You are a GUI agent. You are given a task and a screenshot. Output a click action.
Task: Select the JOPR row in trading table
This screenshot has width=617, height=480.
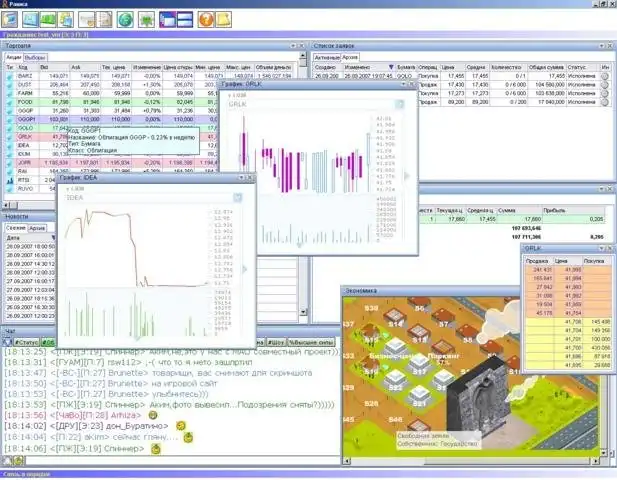pyautogui.click(x=110, y=162)
